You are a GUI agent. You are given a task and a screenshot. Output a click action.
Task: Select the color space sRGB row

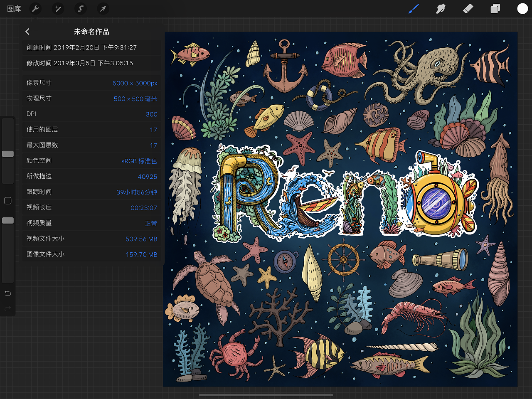[91, 161]
